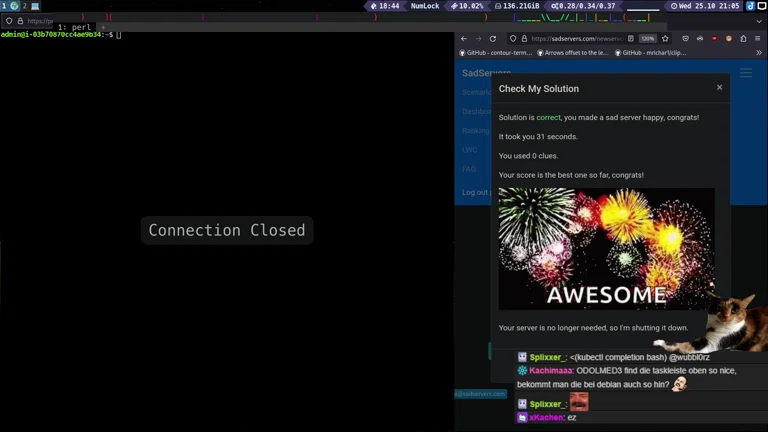Switch to workspace 1 with globe icon
This screenshot has width=768, height=432.
(x=11, y=6)
